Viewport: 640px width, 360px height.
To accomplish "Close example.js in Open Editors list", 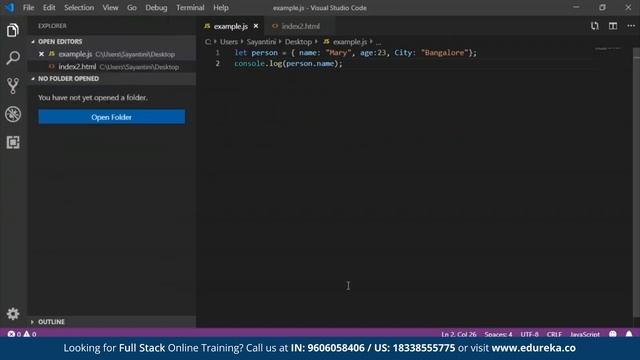I will pos(41,54).
